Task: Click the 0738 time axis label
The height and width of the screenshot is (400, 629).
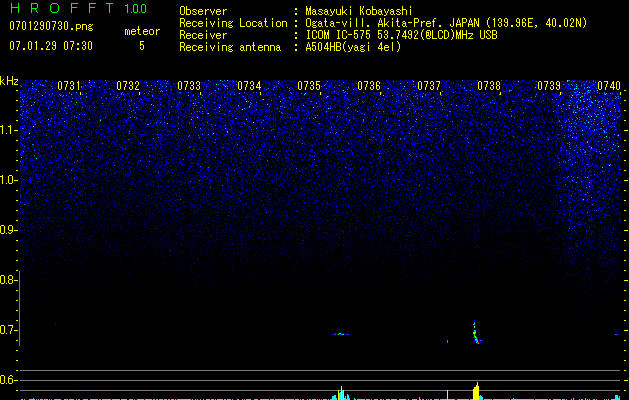Action: (489, 86)
